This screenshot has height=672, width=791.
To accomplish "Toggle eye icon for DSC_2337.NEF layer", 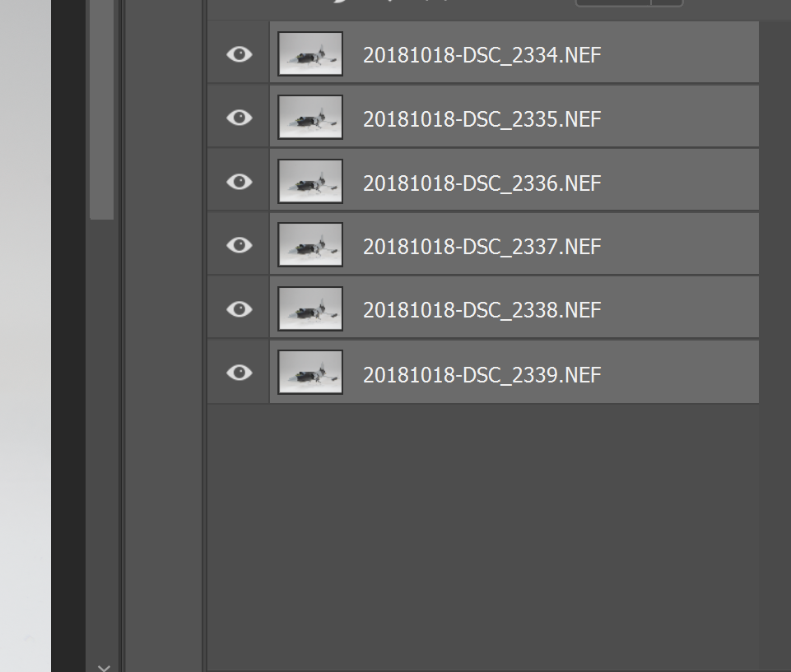I will click(240, 245).
